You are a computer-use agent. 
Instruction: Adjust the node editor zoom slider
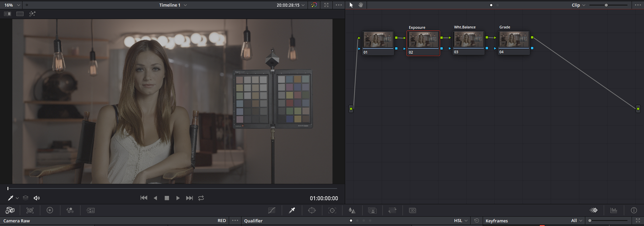(607, 5)
